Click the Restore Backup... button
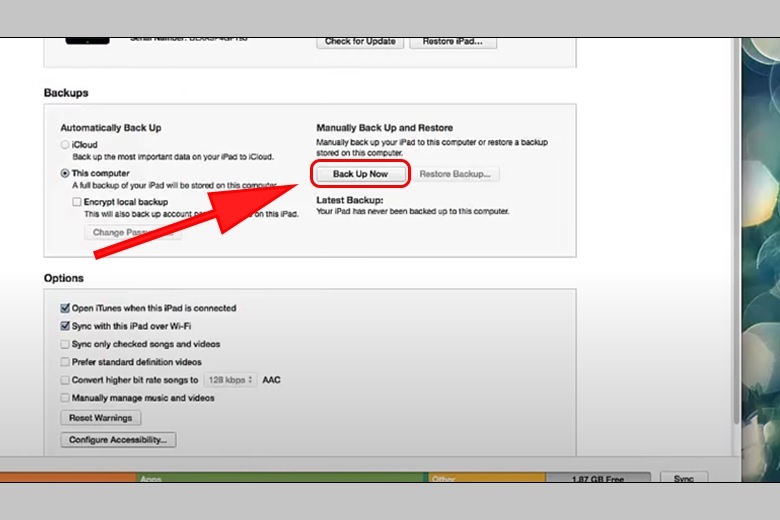Viewport: 780px width, 520px height. coord(455,174)
